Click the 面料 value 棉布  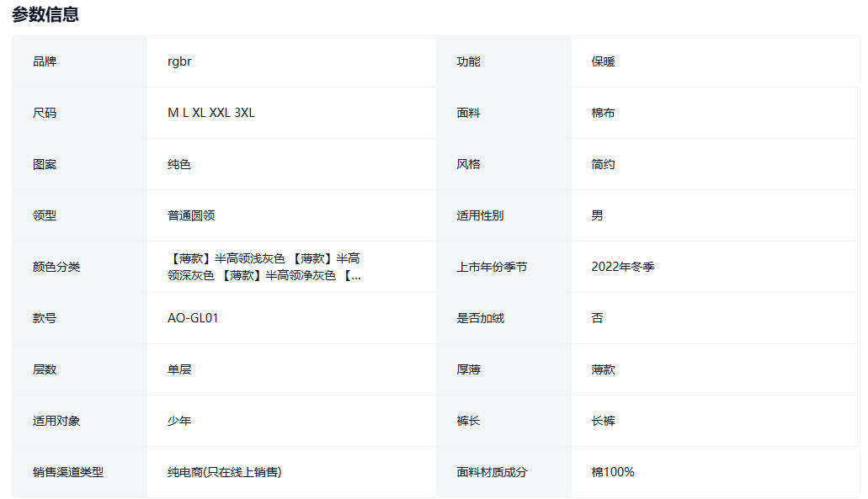pyautogui.click(x=603, y=113)
